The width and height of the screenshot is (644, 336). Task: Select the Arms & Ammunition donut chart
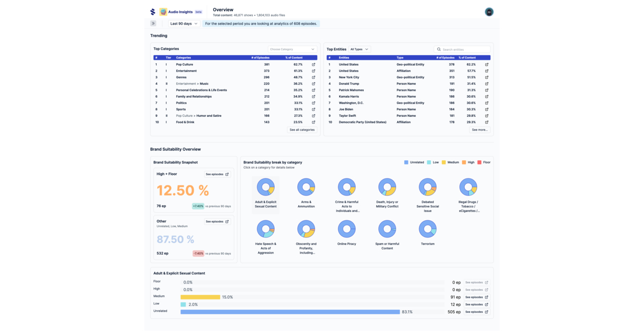tap(306, 187)
